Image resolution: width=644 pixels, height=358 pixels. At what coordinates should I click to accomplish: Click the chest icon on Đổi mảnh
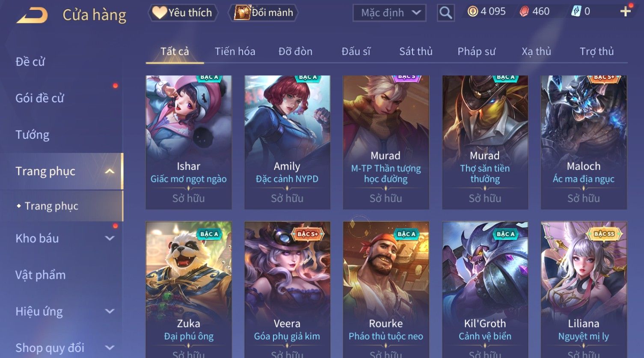(242, 12)
